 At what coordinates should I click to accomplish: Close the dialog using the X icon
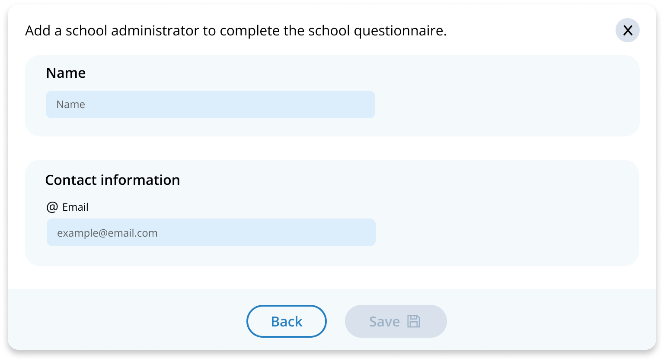[627, 30]
